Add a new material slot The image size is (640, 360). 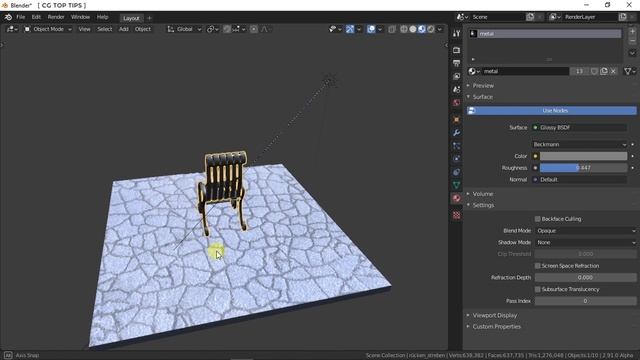coord(632,32)
